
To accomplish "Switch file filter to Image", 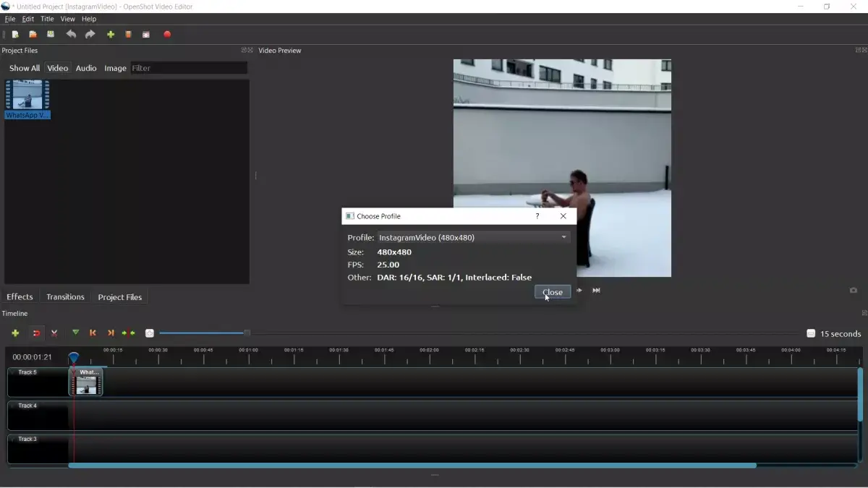I will [x=115, y=68].
